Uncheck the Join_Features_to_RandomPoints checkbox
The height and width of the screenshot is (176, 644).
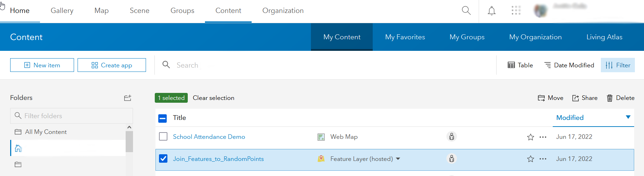pos(163,158)
